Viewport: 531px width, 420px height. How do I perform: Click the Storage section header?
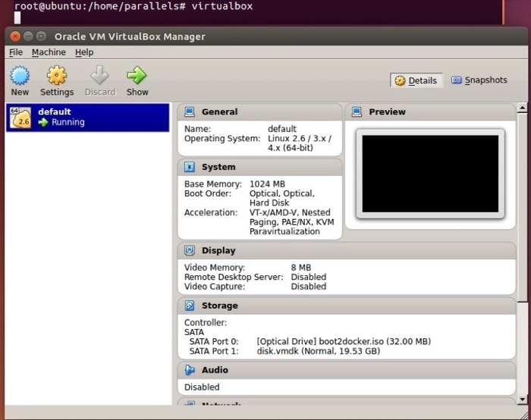pyautogui.click(x=347, y=306)
